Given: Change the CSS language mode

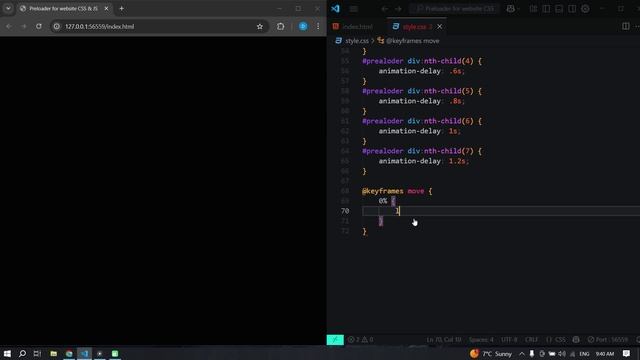Looking at the screenshot, I should pos(556,340).
